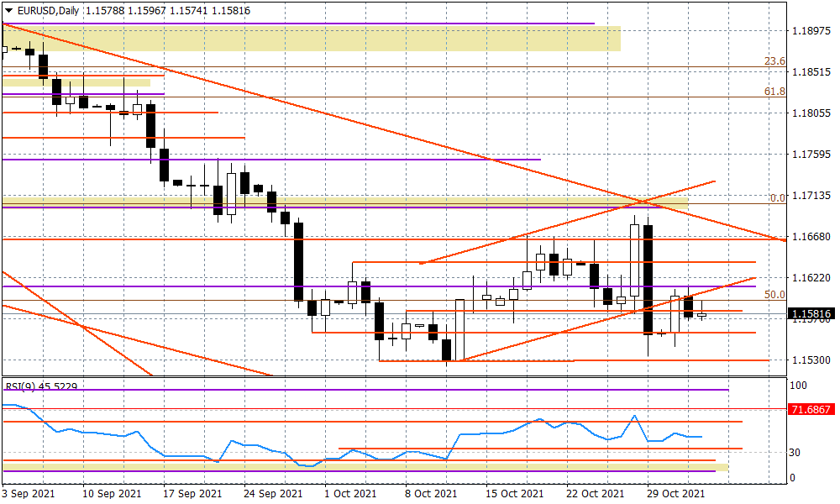Click the 50.0 Fibonacci level label
The height and width of the screenshot is (504, 840).
[x=774, y=295]
